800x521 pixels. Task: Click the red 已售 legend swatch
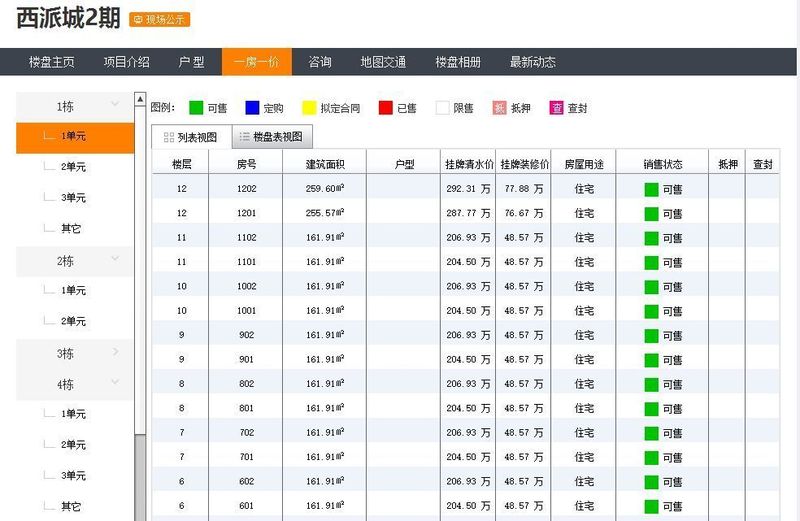click(x=385, y=108)
